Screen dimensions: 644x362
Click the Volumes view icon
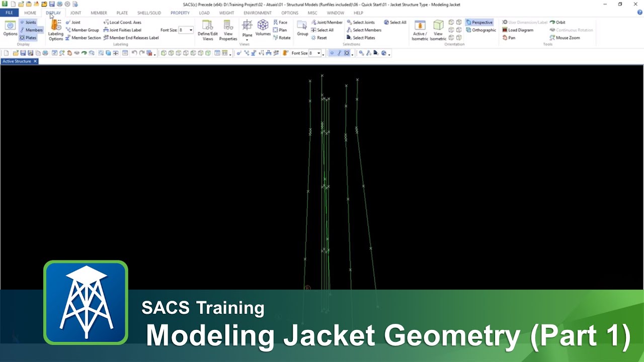(263, 28)
